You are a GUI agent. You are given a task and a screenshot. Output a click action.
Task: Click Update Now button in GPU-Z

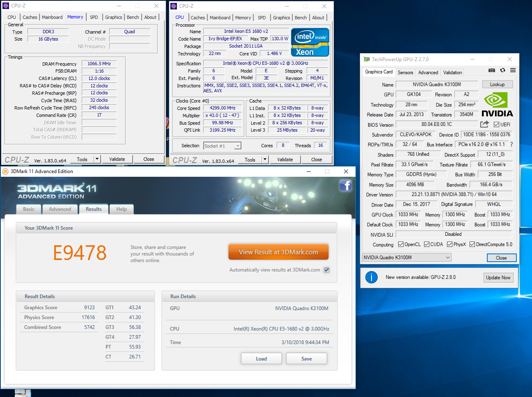point(498,278)
